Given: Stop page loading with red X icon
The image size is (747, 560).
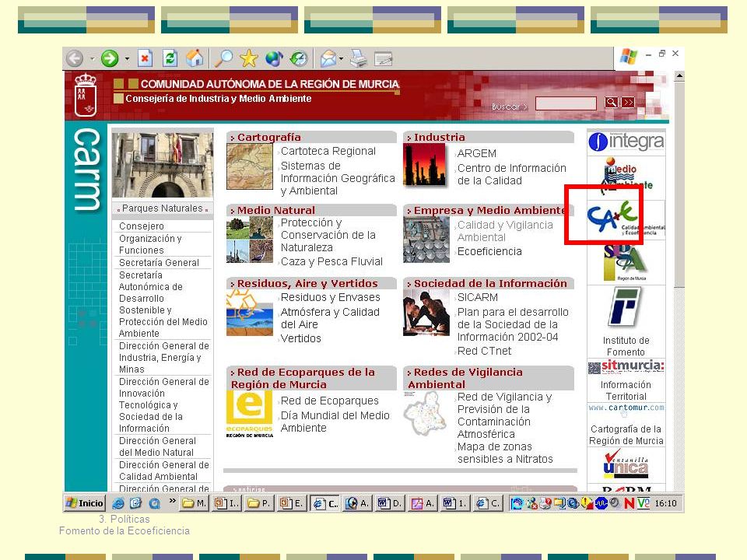Looking at the screenshot, I should pyautogui.click(x=145, y=58).
